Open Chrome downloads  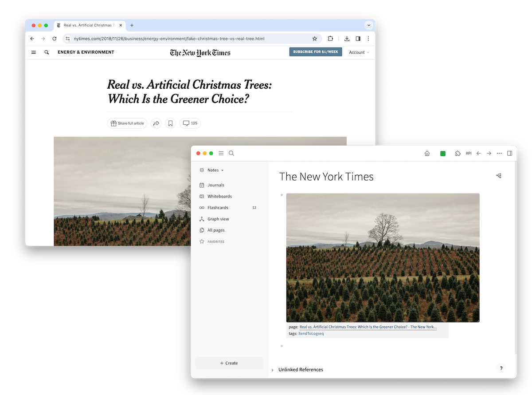[347, 39]
